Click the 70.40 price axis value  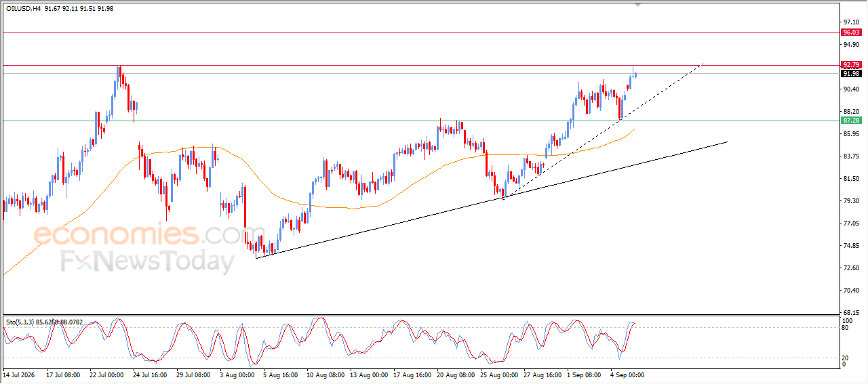[x=851, y=291]
